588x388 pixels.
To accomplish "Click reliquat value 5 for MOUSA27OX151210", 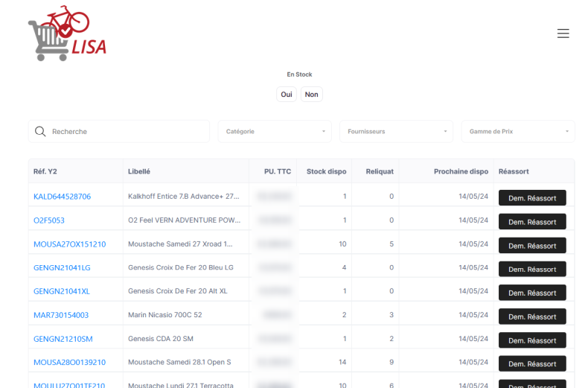I will pos(391,244).
